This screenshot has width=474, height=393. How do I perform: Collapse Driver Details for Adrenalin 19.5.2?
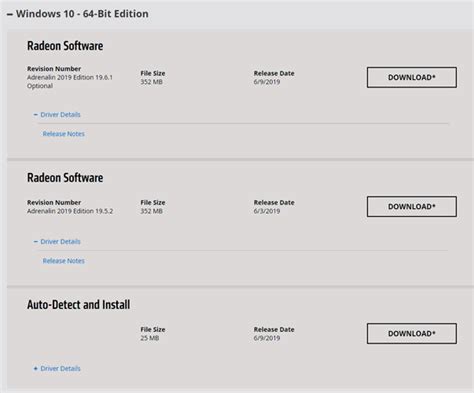(57, 242)
